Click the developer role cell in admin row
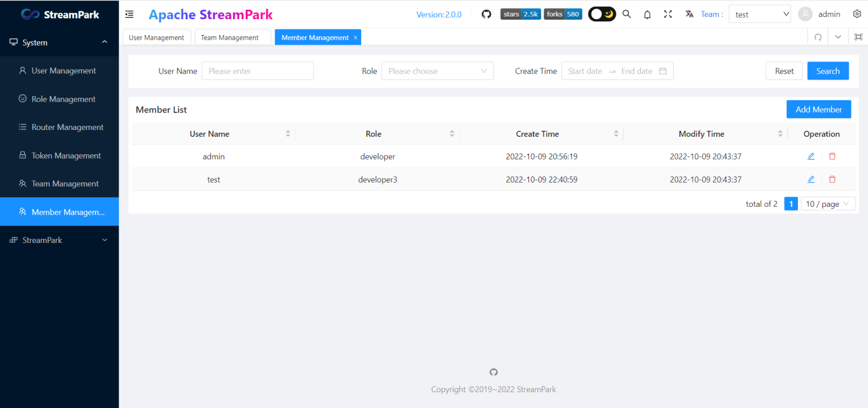 (x=377, y=157)
